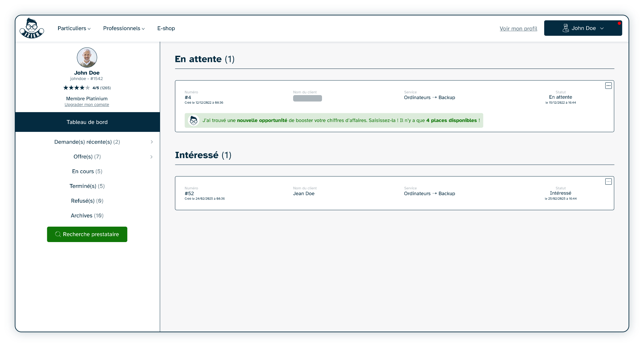This screenshot has width=644, height=347.
Task: Click the star rating in profile
Action: (76, 88)
